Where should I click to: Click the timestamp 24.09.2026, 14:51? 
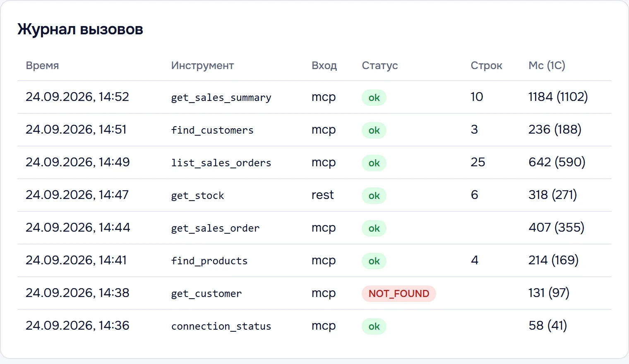tap(76, 129)
